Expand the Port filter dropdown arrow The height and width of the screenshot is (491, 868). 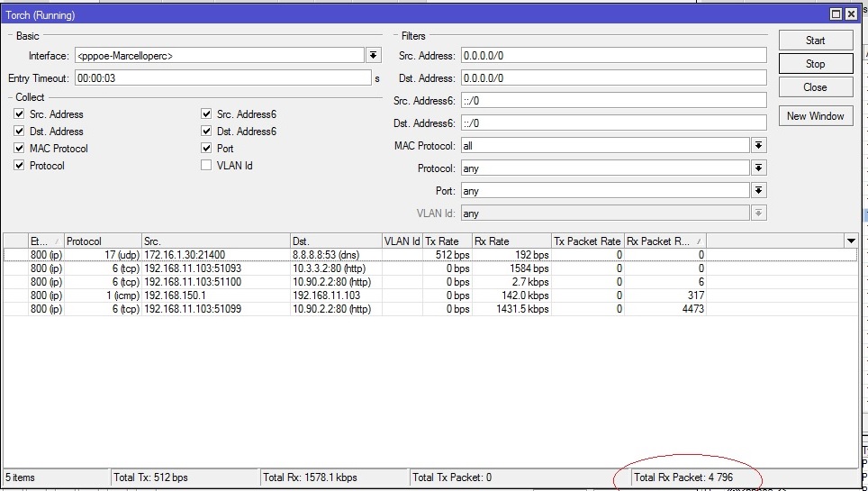click(x=759, y=191)
